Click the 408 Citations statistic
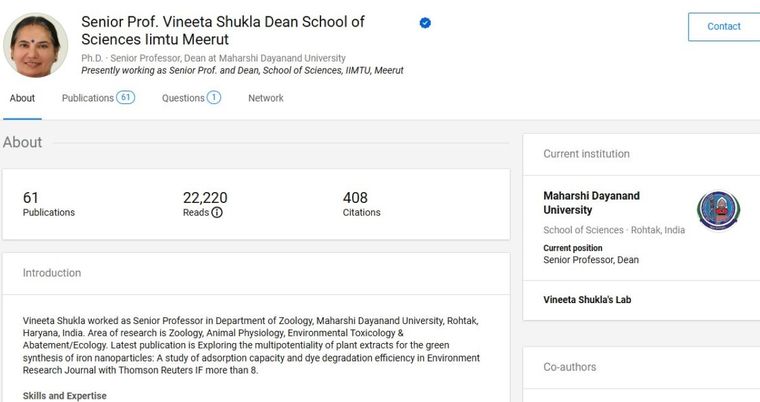The height and width of the screenshot is (402, 760). point(360,204)
